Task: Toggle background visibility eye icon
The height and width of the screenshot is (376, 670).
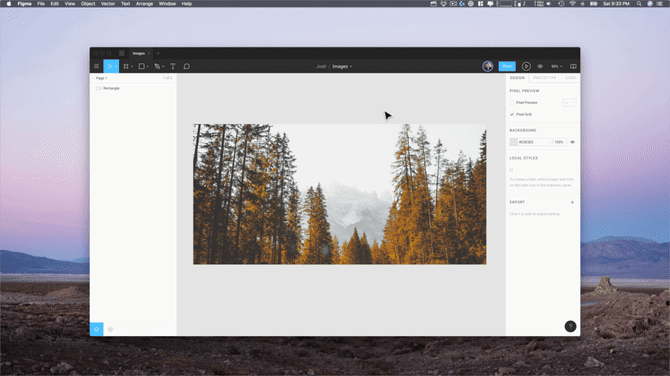Action: click(572, 142)
